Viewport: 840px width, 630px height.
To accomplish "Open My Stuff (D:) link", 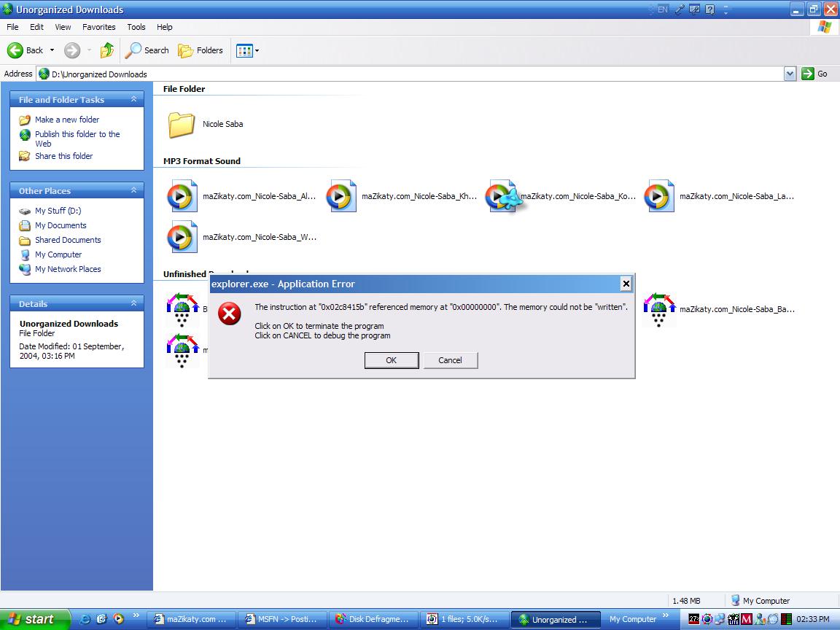I will pyautogui.click(x=58, y=211).
